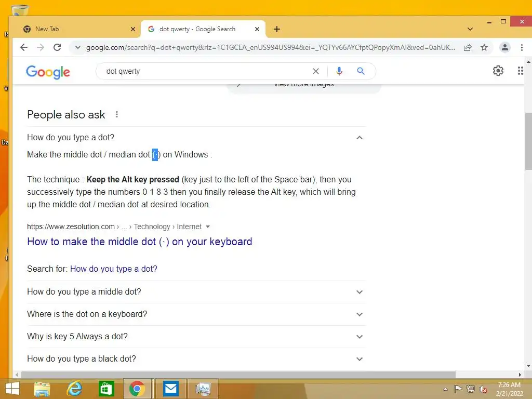This screenshot has width=532, height=399.
Task: Open Google quick settings gear
Action: [498, 71]
